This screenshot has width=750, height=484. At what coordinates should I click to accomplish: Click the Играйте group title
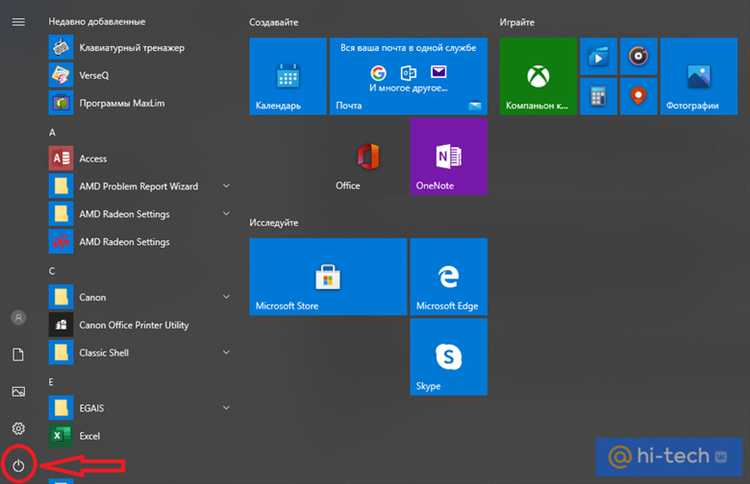517,22
